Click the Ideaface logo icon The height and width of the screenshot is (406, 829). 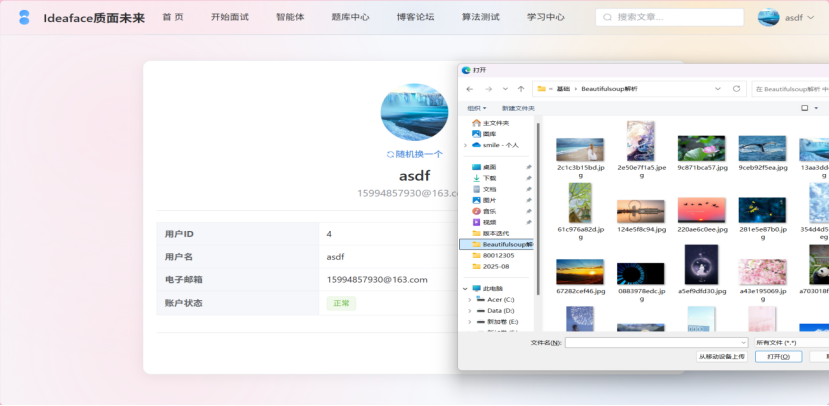click(x=24, y=17)
